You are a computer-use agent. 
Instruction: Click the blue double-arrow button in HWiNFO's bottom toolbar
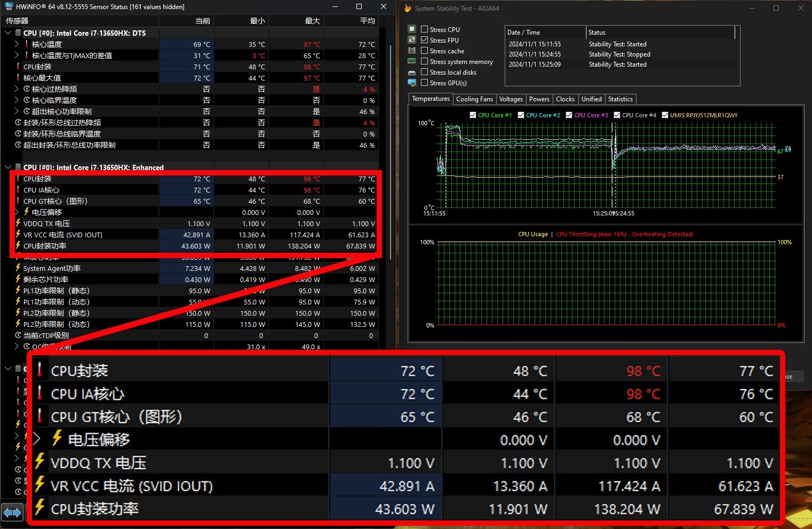[12, 513]
